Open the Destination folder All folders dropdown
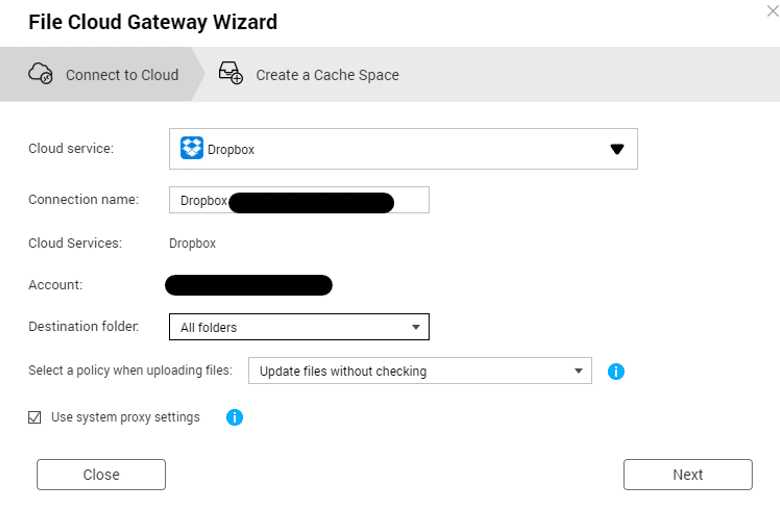The height and width of the screenshot is (510, 780). pos(299,327)
